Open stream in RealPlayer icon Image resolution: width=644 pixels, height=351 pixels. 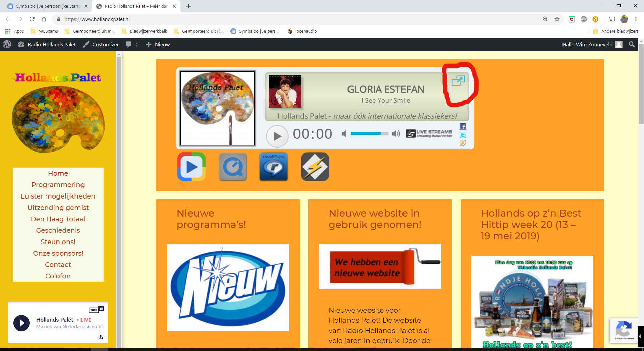274,167
